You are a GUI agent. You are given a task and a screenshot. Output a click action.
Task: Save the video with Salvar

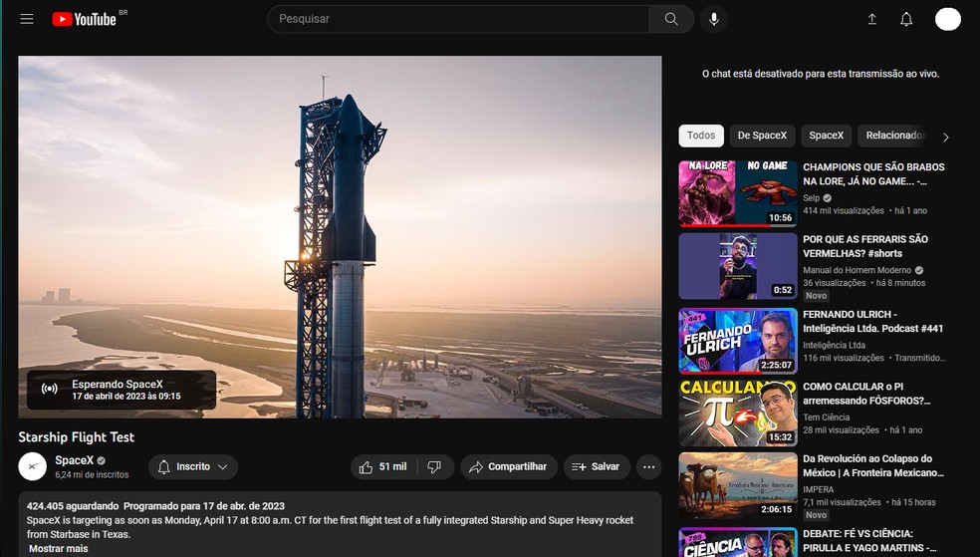(597, 467)
